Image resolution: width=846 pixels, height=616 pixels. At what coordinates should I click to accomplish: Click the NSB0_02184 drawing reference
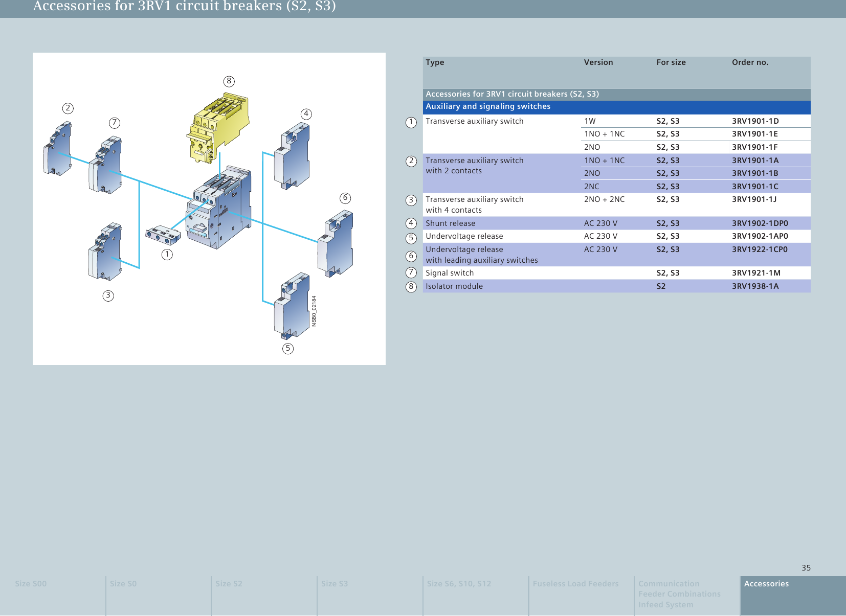click(x=314, y=311)
